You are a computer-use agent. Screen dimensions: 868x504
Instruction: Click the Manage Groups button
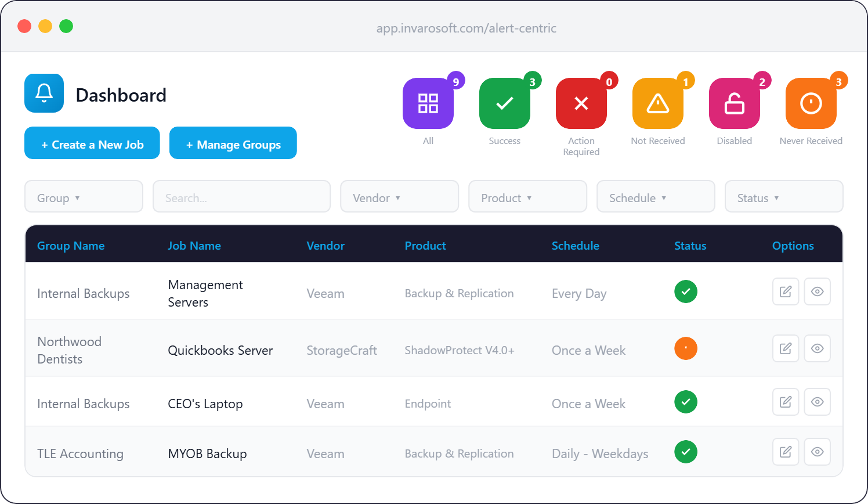coord(233,143)
